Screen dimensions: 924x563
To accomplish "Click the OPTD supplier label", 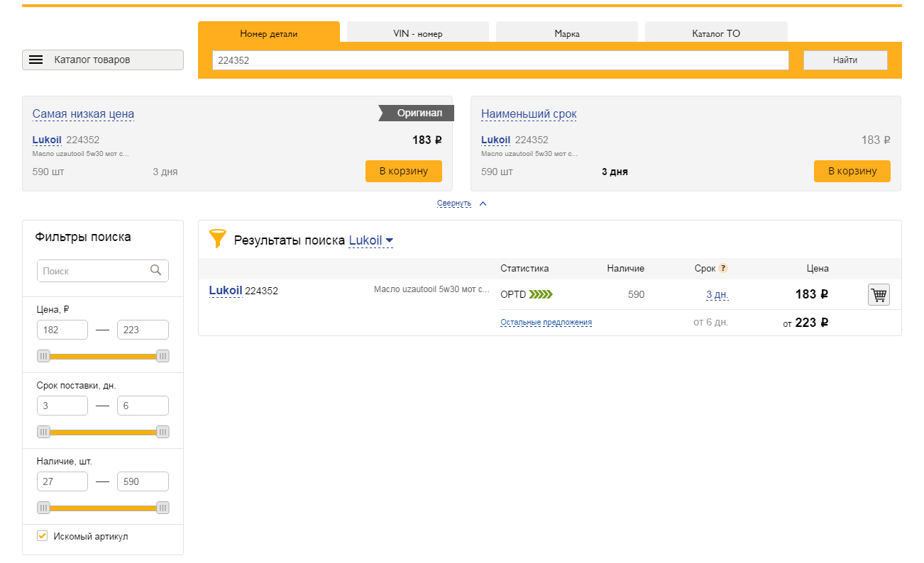I will 513,294.
